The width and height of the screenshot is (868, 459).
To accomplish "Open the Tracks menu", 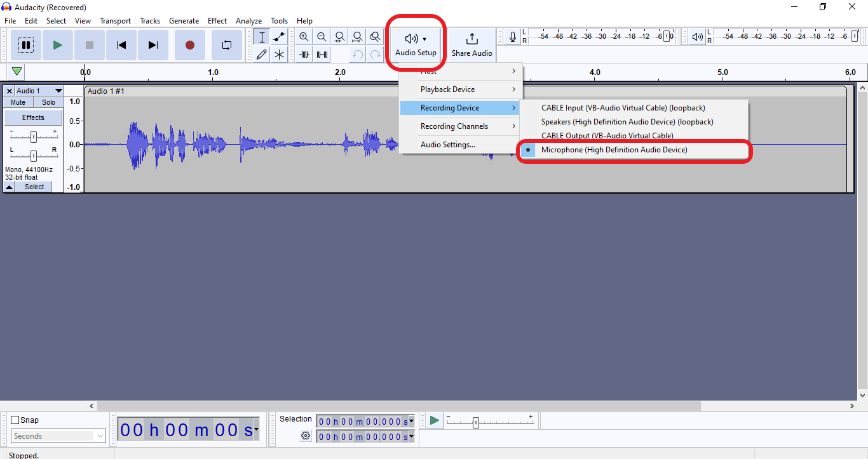I will pos(150,21).
